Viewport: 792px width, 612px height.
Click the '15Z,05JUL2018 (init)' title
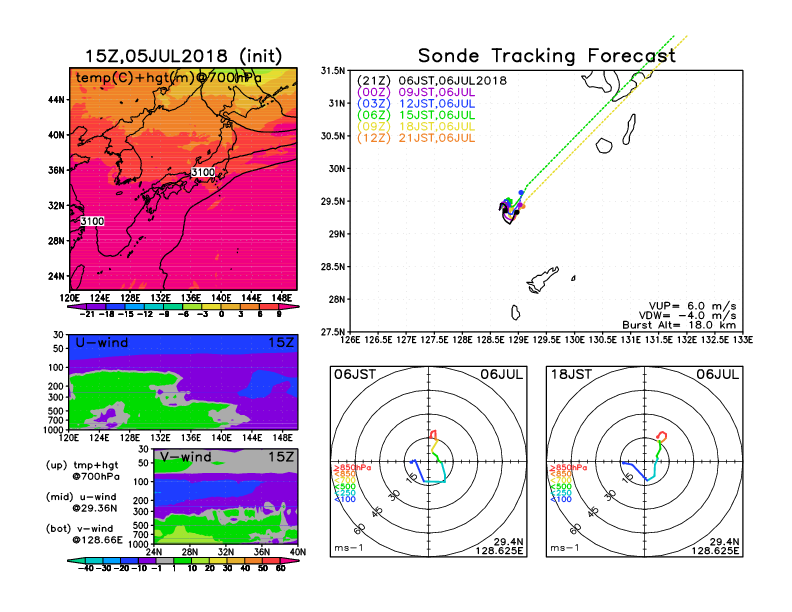(183, 56)
